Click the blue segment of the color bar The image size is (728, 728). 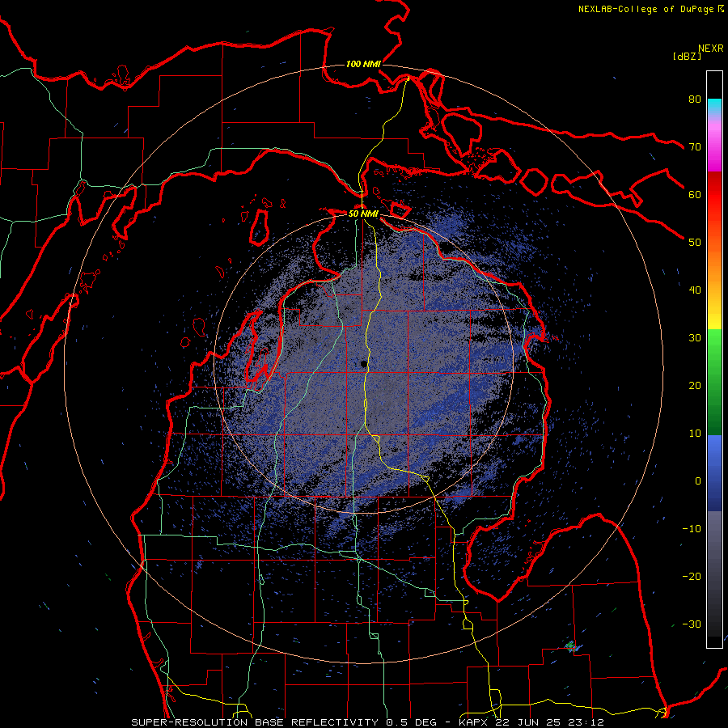point(714,472)
